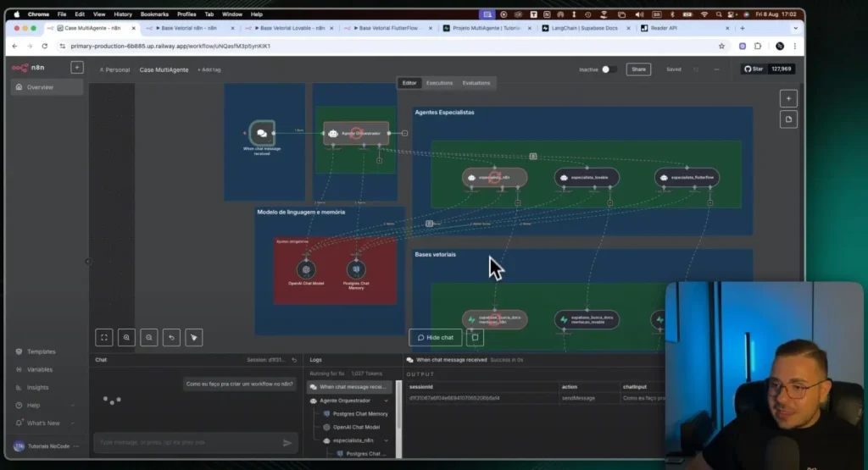Open the Chrome three-dot menu
The width and height of the screenshot is (868, 470).
(795, 47)
